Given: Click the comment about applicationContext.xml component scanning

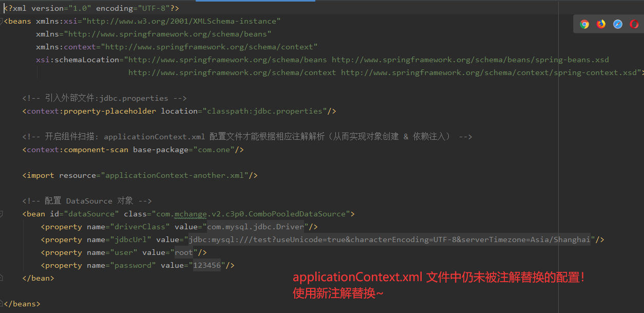Looking at the screenshot, I should (x=247, y=137).
